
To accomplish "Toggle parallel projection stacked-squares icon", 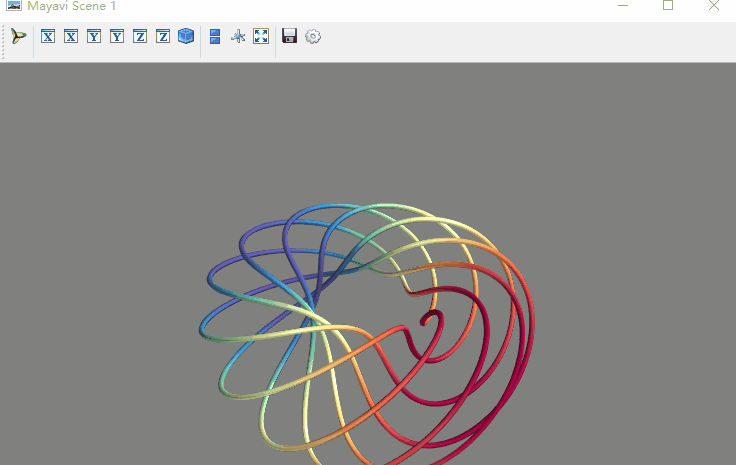I will pos(215,36).
